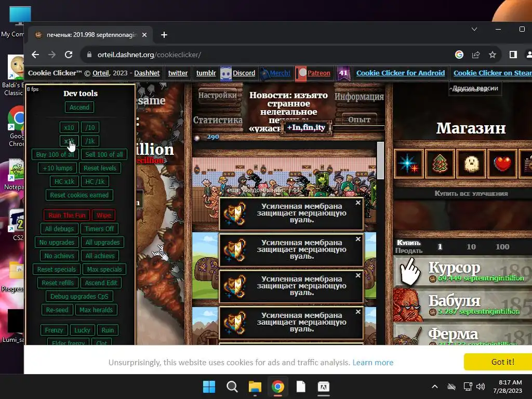532x399 pixels.
Task: Click the building rows scrollbar
Action: (380, 161)
